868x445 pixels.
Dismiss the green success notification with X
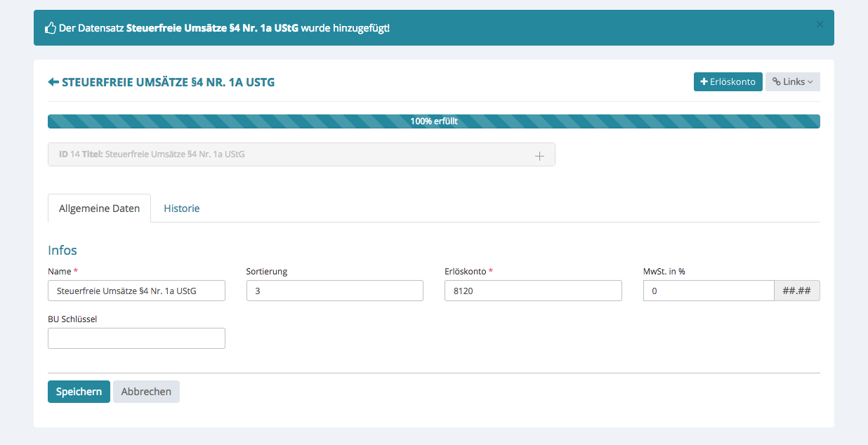(x=820, y=24)
